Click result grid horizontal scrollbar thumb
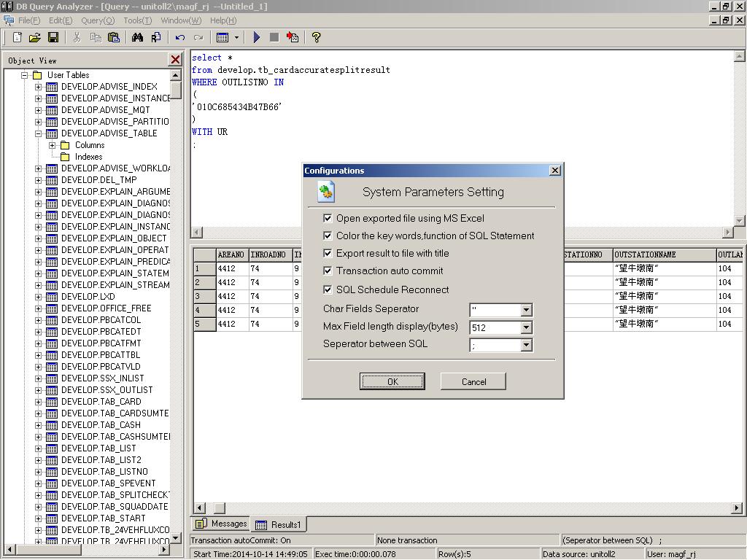Screen dimensions: 747x560 point(219,507)
